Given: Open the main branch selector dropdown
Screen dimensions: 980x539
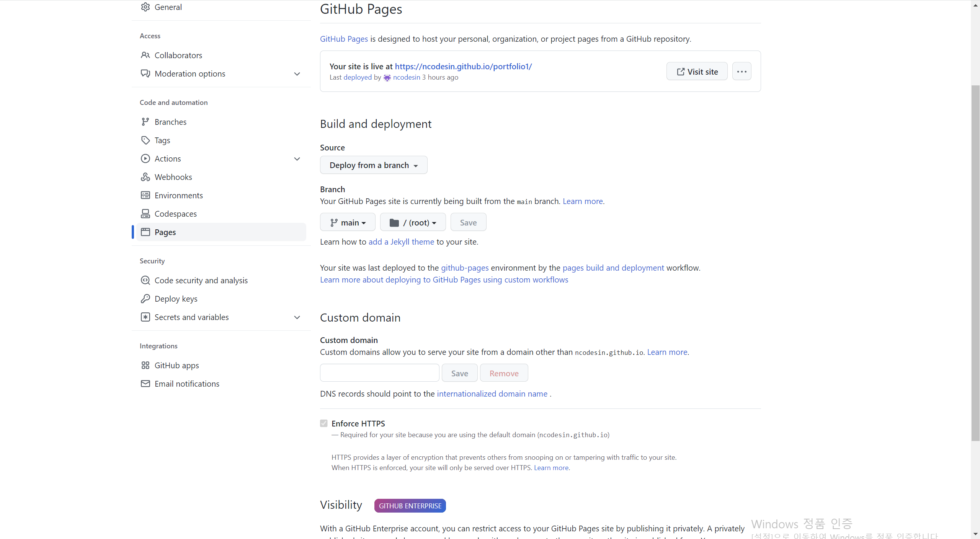Looking at the screenshot, I should tap(348, 222).
